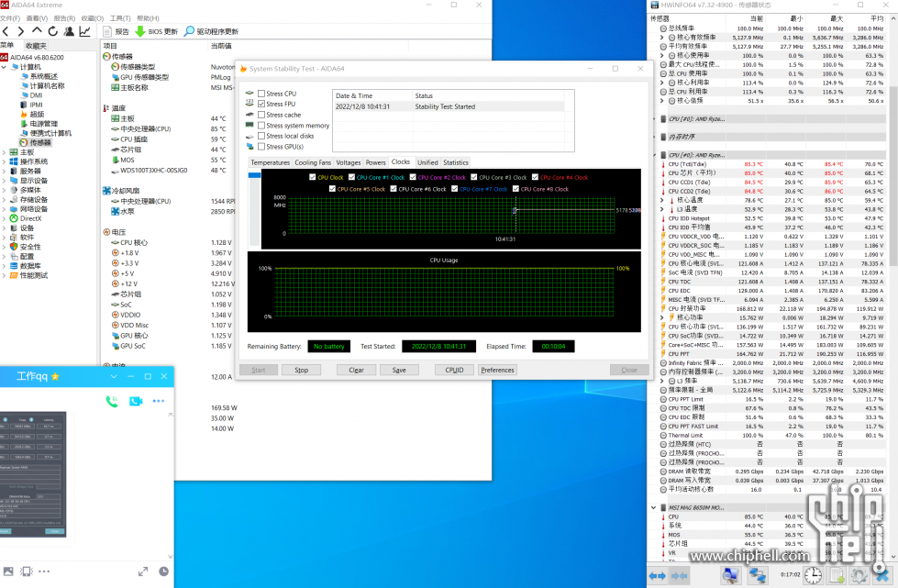898x588 pixels.
Task: Open more options dots in 工作qq header
Action: pyautogui.click(x=159, y=401)
